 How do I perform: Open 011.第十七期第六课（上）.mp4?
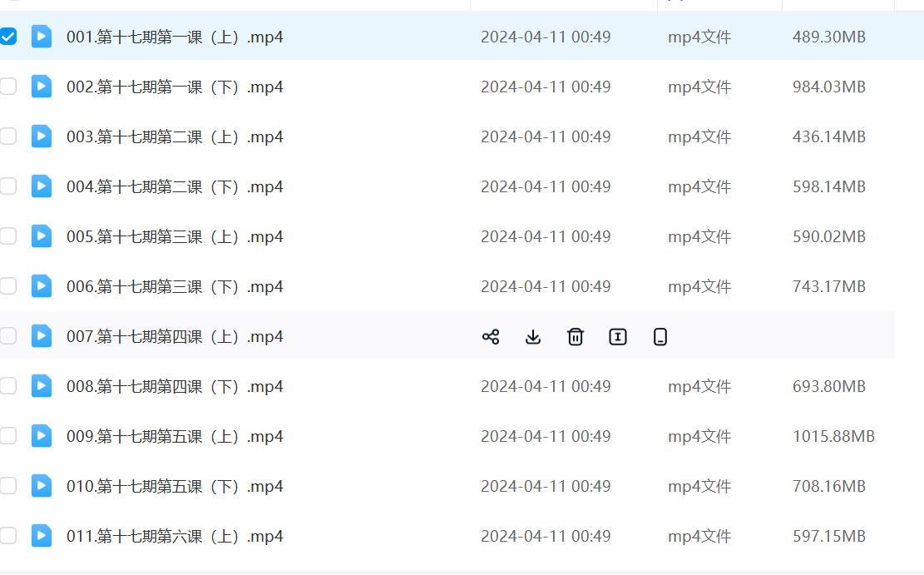click(x=175, y=536)
